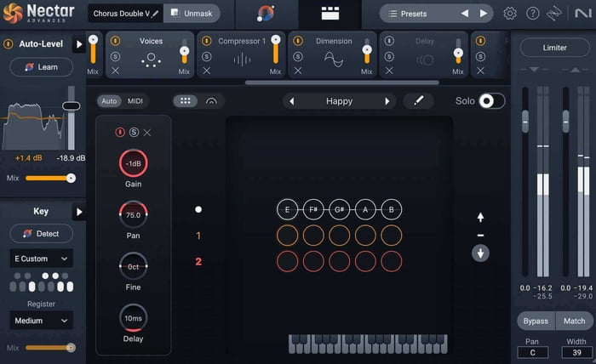Click the pencil edit button beside Happy

[x=419, y=101]
